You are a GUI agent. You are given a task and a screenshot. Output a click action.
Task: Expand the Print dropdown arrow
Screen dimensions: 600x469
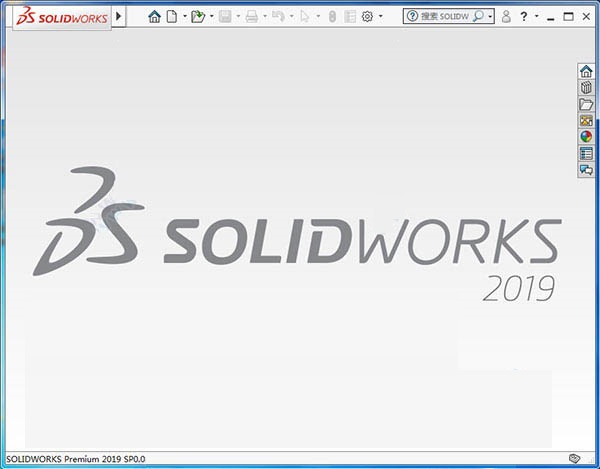click(x=265, y=16)
